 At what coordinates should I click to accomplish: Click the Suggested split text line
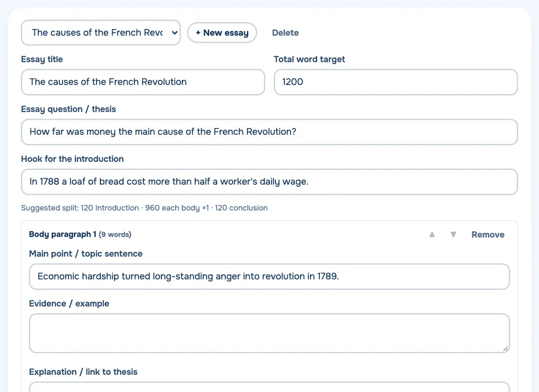[144, 208]
